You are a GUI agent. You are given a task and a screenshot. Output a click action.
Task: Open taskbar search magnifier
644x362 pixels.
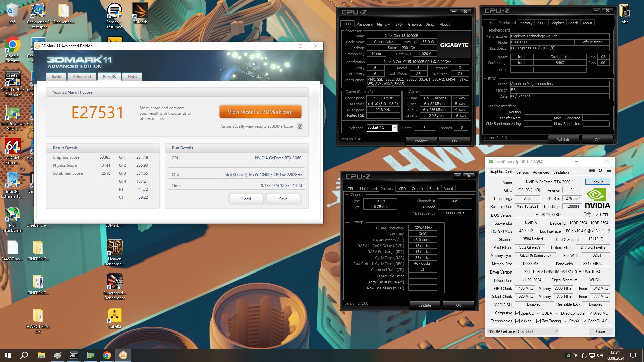click(24, 355)
